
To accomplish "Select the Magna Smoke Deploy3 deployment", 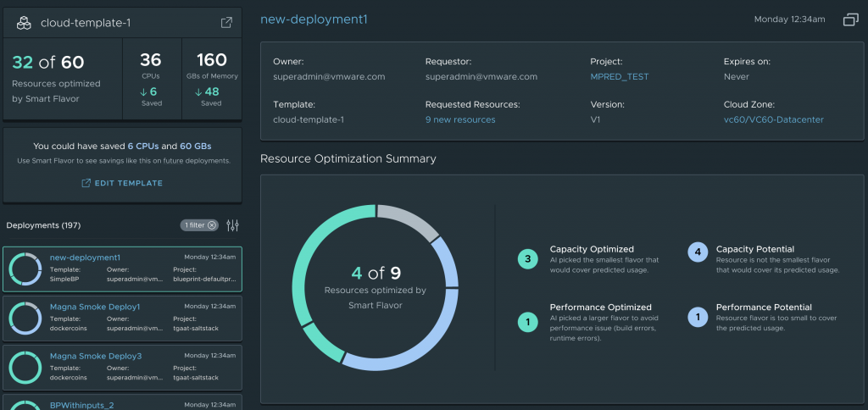I will (122, 367).
